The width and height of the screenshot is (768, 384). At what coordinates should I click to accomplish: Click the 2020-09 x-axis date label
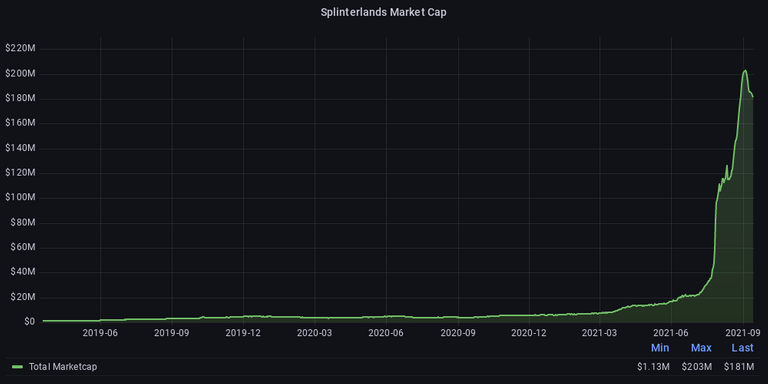(x=458, y=333)
